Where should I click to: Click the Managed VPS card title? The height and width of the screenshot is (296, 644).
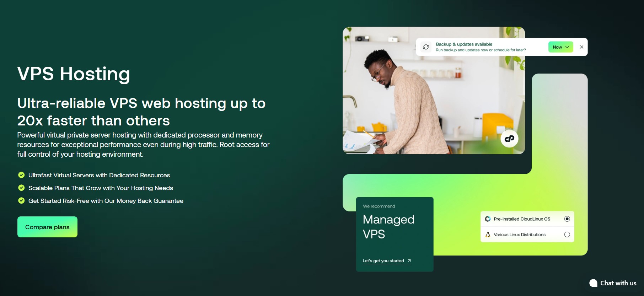[388, 227]
